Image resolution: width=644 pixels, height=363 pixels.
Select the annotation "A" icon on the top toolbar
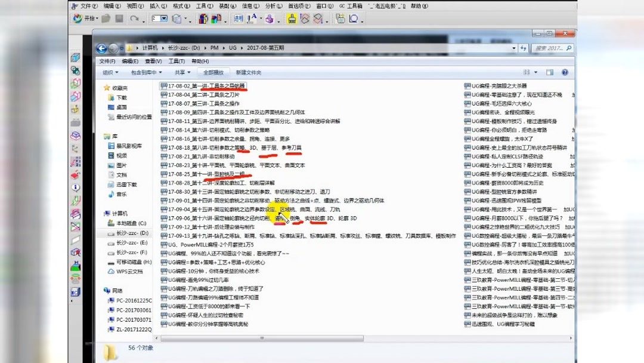click(251, 18)
